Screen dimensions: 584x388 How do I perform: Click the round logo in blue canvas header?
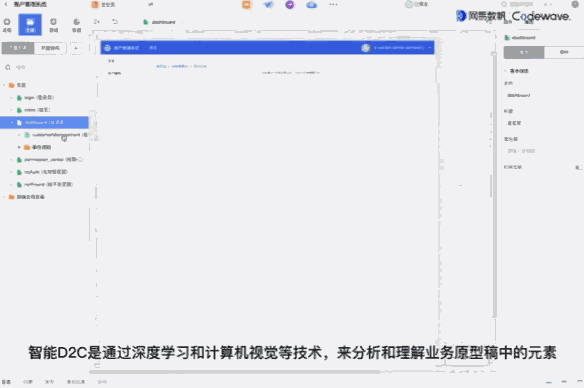pyautogui.click(x=108, y=48)
